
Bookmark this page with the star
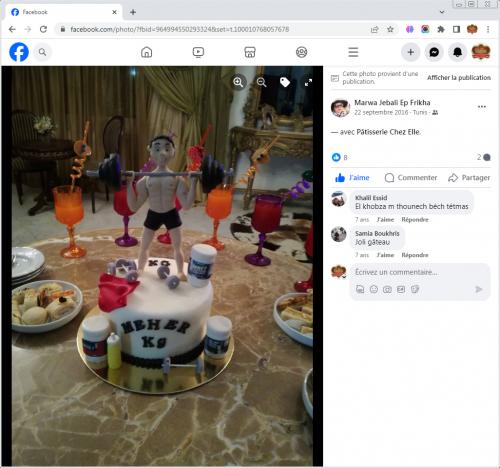(x=390, y=29)
